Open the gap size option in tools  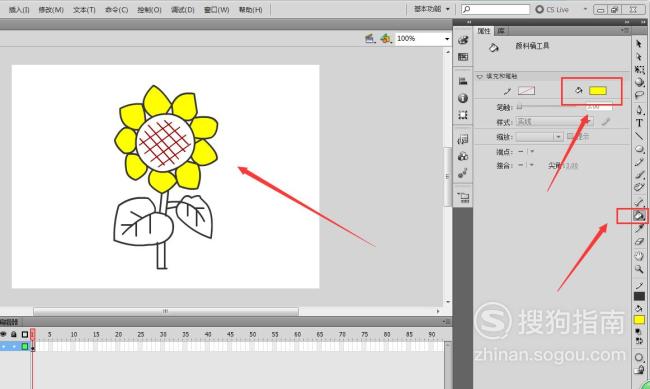click(x=639, y=357)
